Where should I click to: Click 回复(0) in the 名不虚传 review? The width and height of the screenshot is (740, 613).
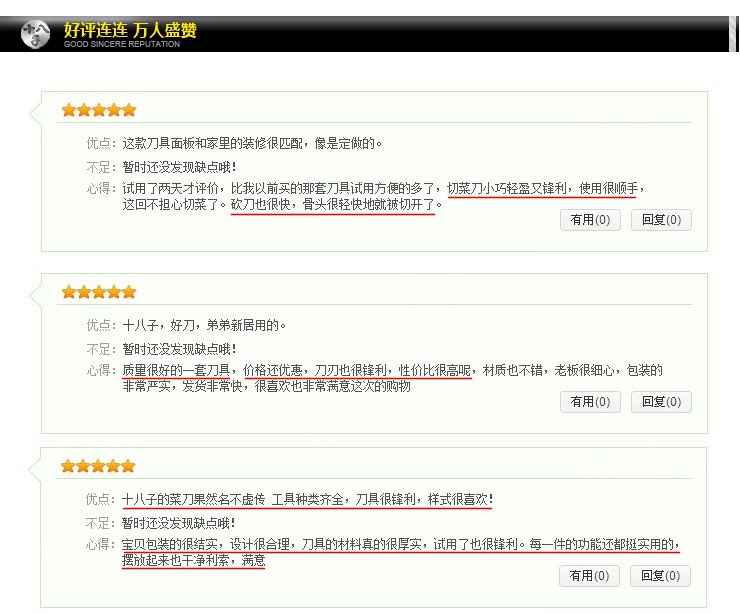pyautogui.click(x=660, y=576)
